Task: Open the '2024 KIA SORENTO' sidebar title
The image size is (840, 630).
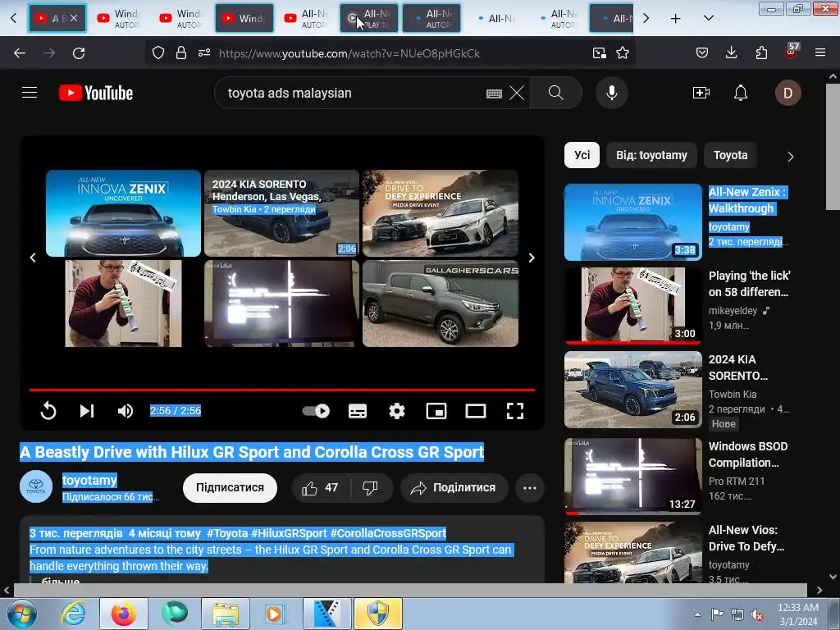Action: 737,367
